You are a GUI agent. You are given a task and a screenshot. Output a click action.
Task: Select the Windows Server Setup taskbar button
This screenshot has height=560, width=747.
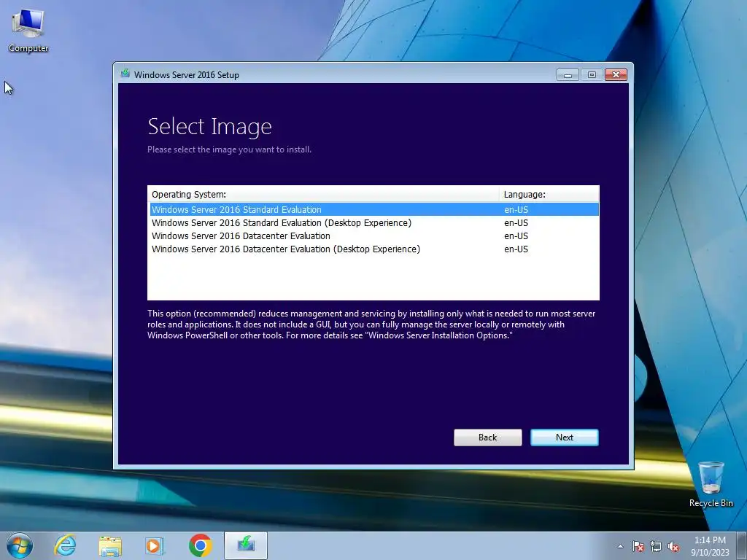pyautogui.click(x=246, y=545)
